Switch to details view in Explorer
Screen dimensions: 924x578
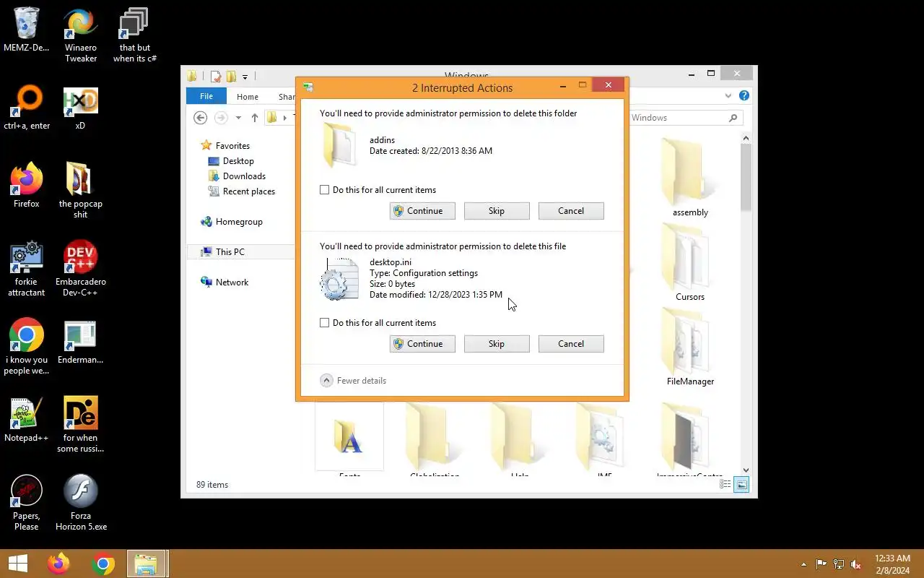[725, 485]
